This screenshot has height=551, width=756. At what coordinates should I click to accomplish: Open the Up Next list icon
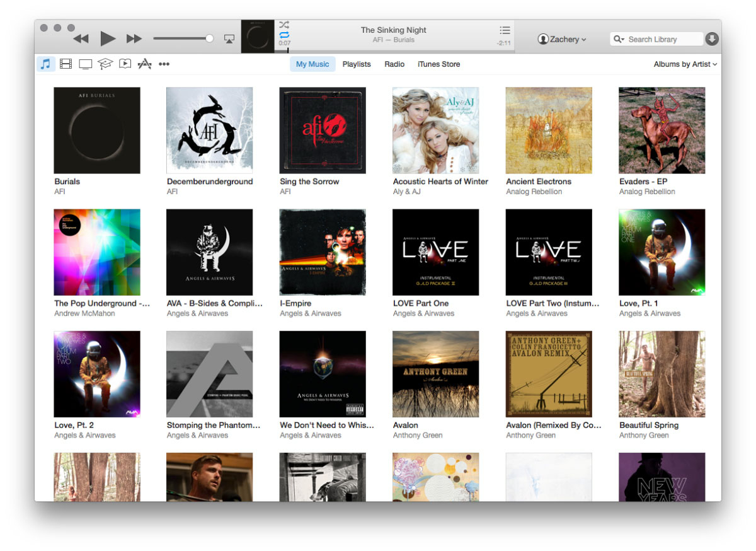(505, 30)
